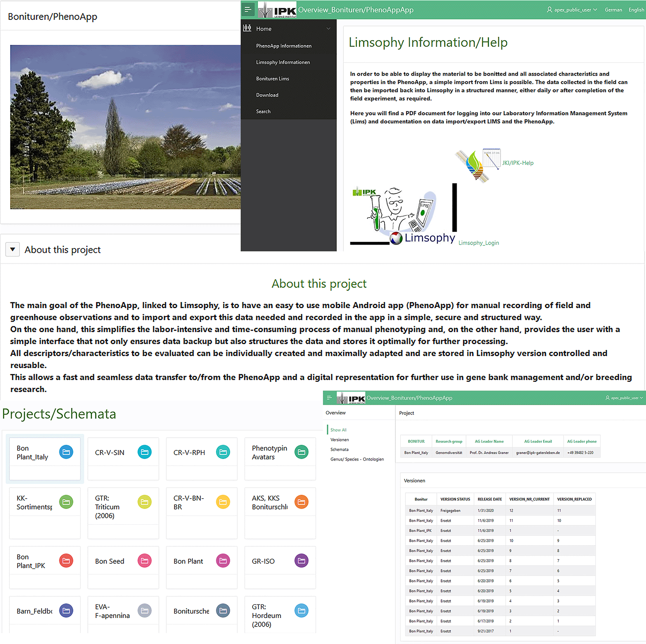Select Genus/Species - Ontologien in overview list
Viewport: 646px width, 644px height.
(357, 459)
